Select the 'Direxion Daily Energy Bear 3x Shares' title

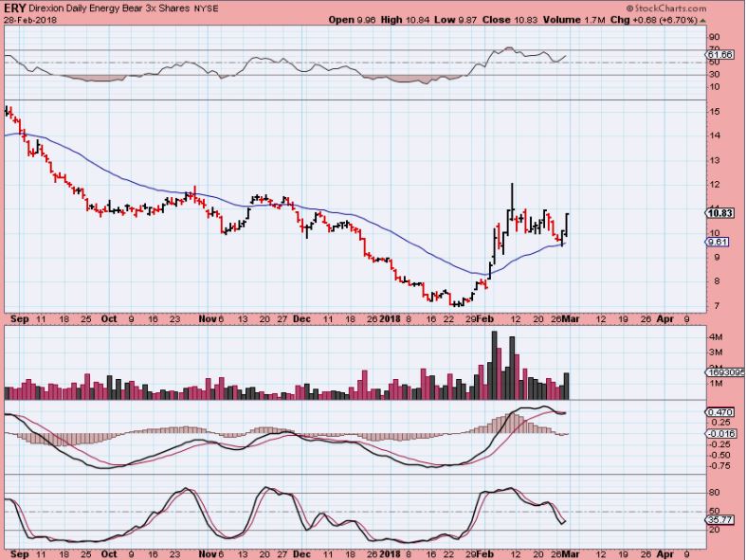pos(109,9)
